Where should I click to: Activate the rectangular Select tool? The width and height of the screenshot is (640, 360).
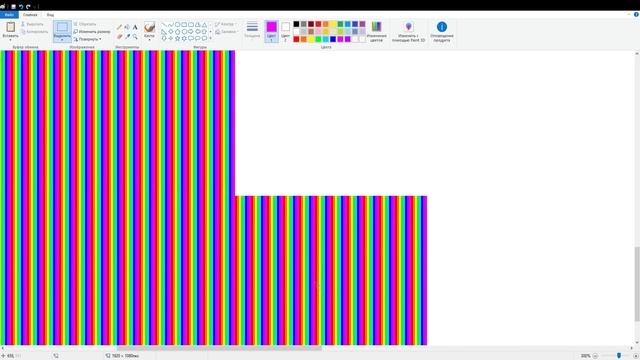(62, 27)
